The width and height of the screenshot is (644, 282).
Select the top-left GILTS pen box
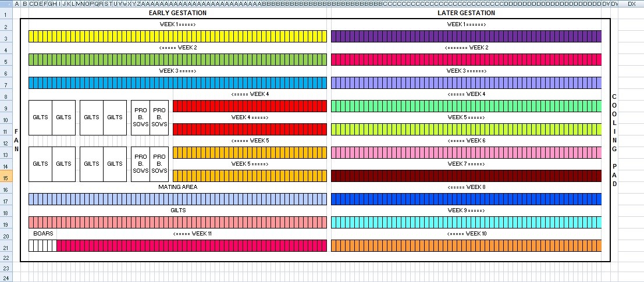[x=40, y=117]
